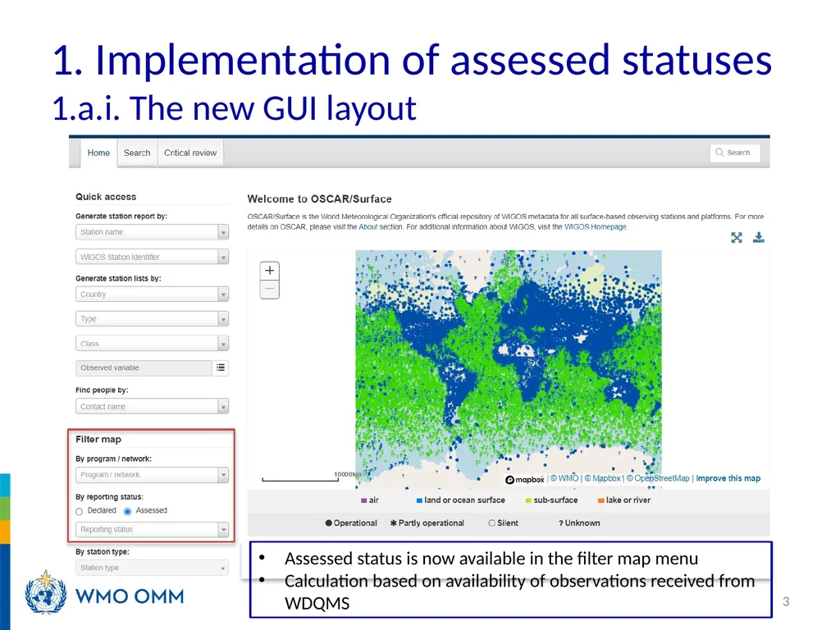Download the map image icon
Screen dimensions: 840x630
pyautogui.click(x=759, y=237)
